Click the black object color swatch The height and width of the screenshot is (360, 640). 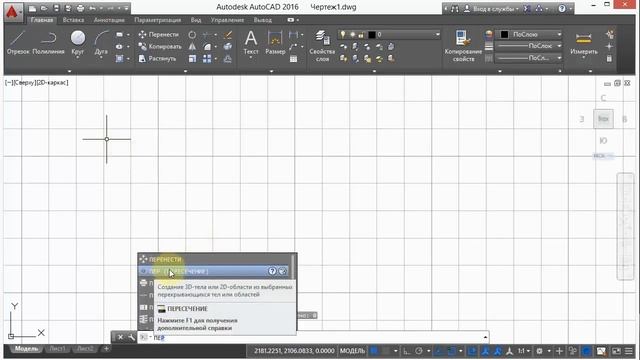504,35
